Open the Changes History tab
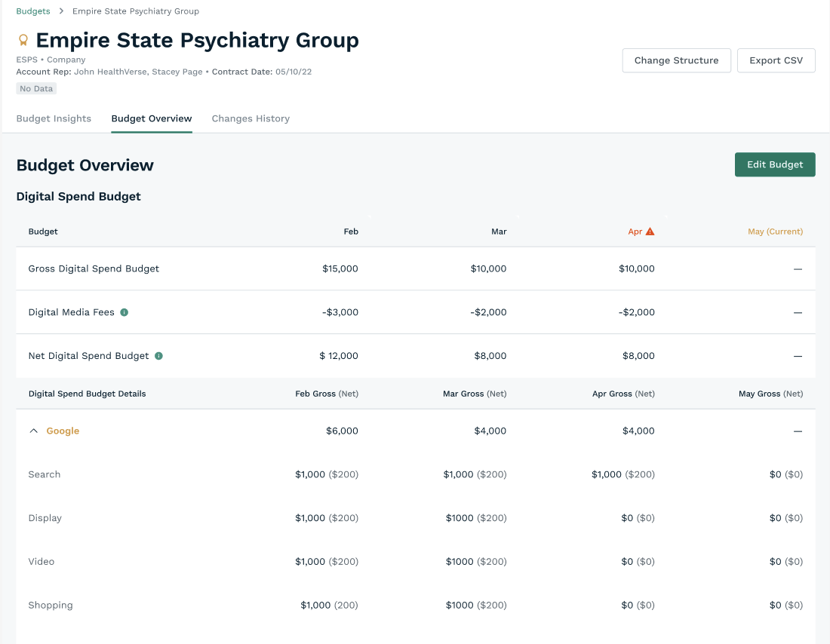 pos(251,118)
